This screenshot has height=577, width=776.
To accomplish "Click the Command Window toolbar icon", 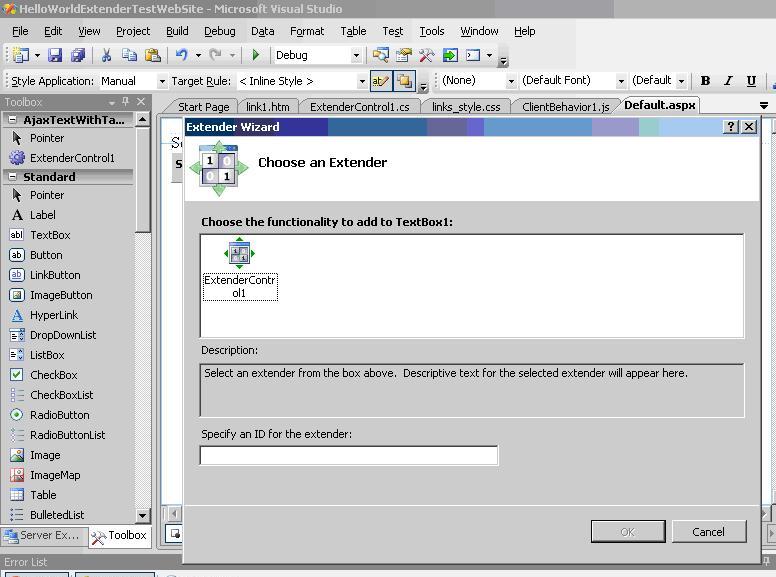I will point(473,55).
